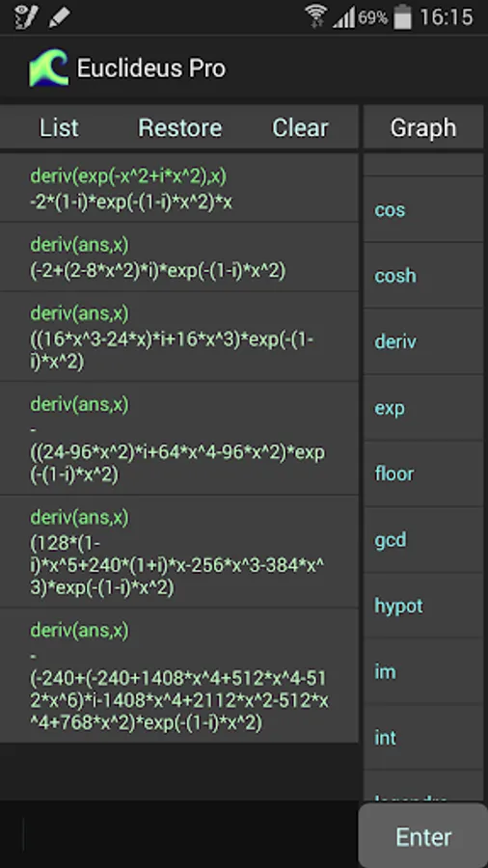Select result starting ((24-96*x^2)*i+64*x^4
This screenshot has width=488, height=868.
(x=177, y=452)
